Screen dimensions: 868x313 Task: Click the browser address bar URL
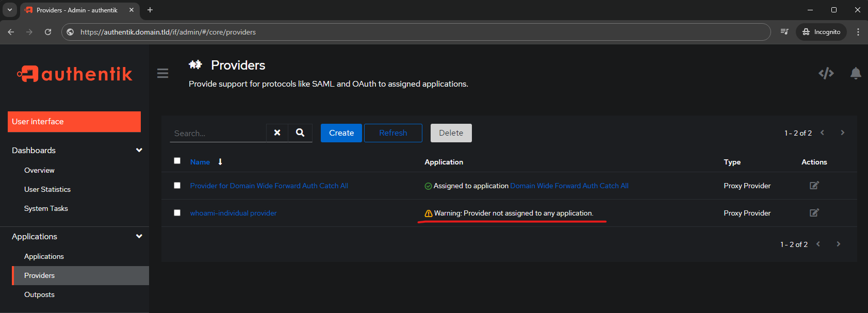click(168, 32)
